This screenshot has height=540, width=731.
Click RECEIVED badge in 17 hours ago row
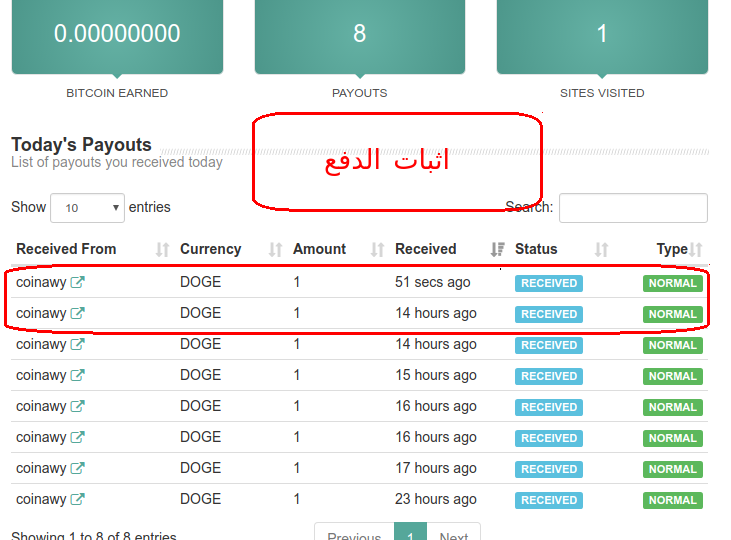[549, 469]
